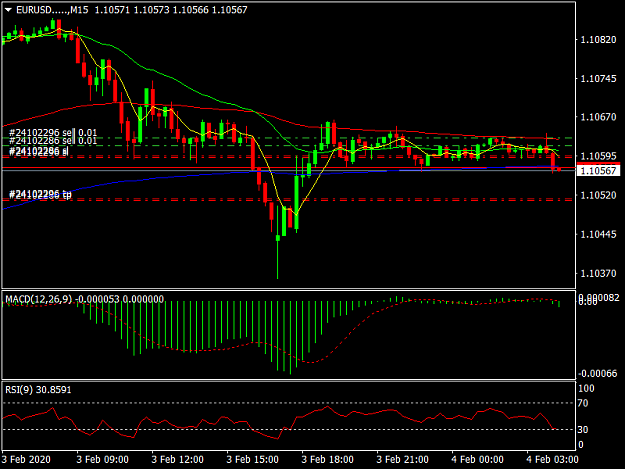This screenshot has height=469, width=625.
Task: Click the price axis label 1.10820
Action: click(598, 39)
